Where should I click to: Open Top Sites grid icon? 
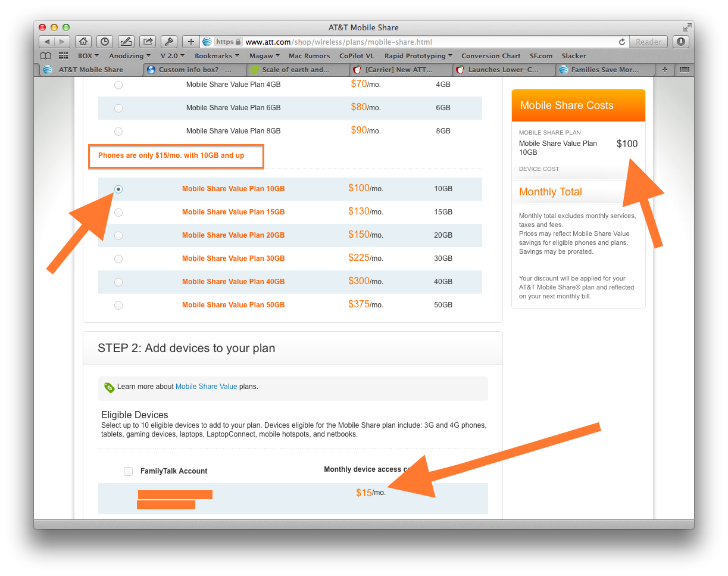pyautogui.click(x=63, y=56)
